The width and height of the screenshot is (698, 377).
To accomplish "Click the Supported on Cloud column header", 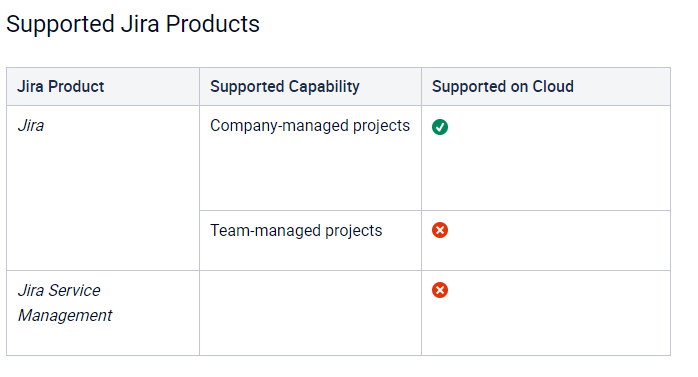I will 503,86.
